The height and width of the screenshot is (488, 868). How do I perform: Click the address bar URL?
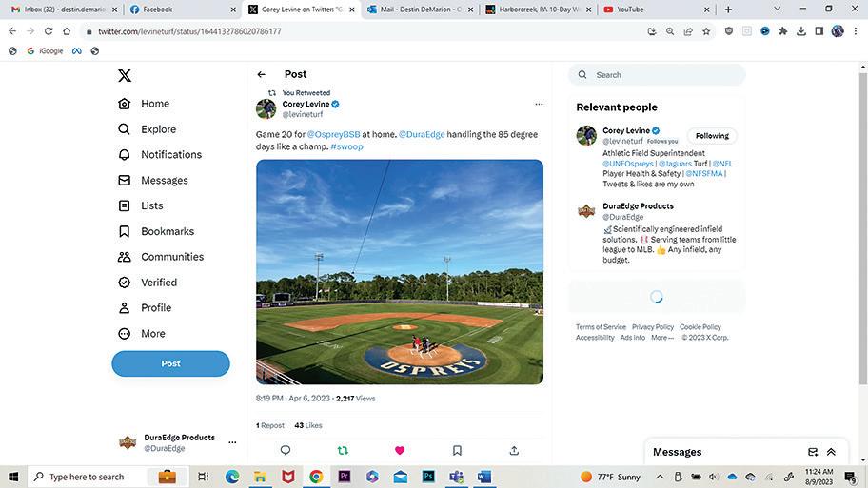189,31
